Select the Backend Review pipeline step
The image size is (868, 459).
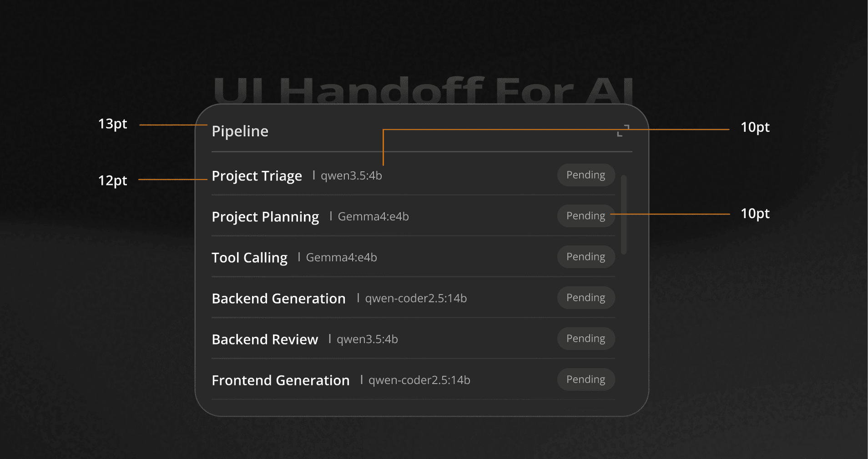265,339
